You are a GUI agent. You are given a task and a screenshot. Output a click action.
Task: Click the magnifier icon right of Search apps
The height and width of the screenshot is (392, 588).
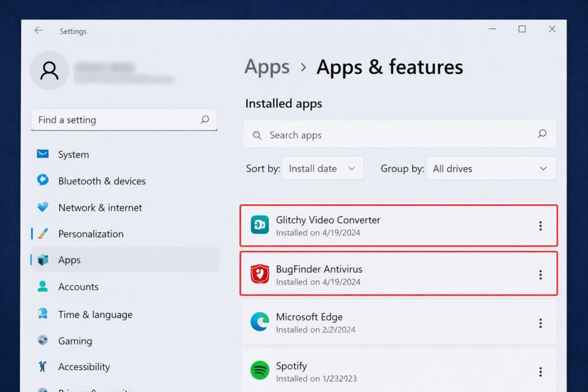(541, 134)
